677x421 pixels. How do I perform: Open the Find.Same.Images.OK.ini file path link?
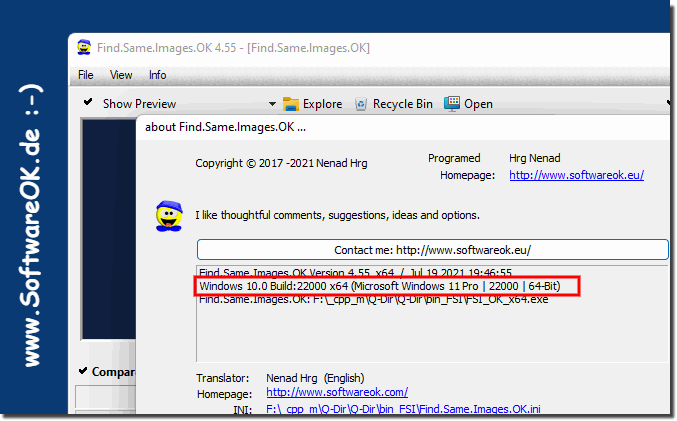coord(403,408)
